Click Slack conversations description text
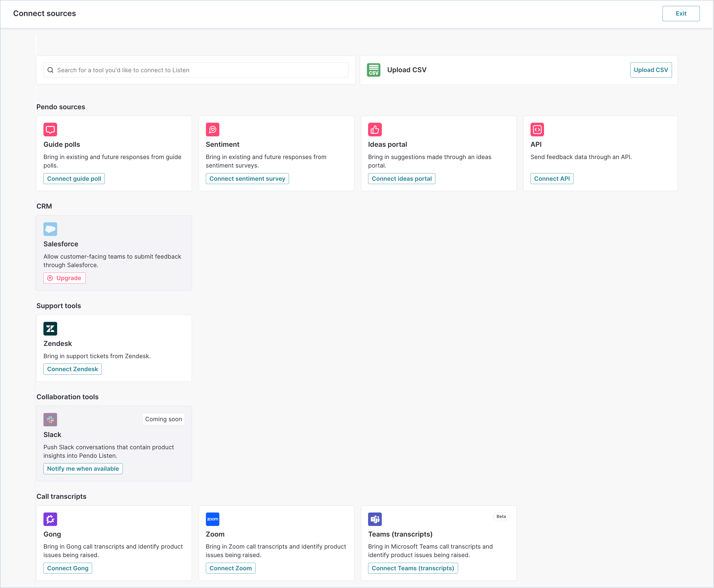The width and height of the screenshot is (714, 588). [108, 452]
